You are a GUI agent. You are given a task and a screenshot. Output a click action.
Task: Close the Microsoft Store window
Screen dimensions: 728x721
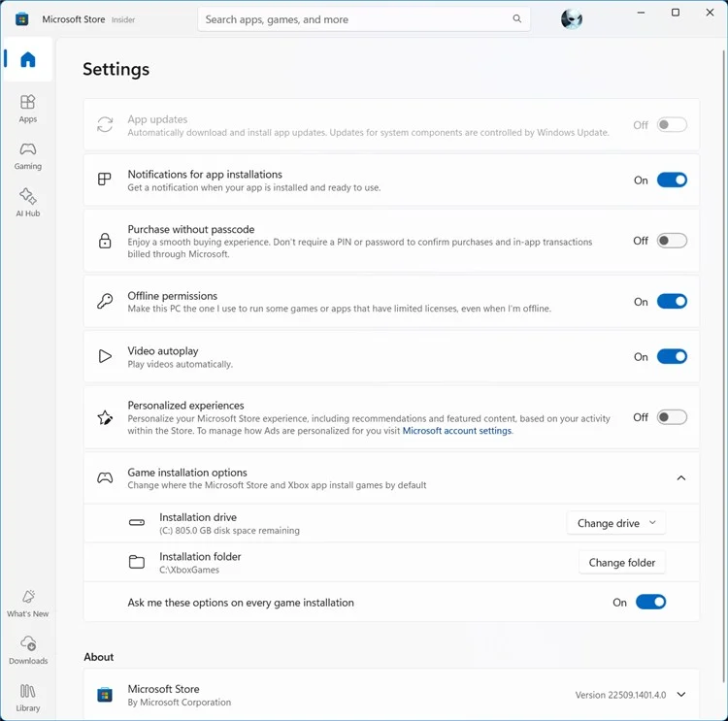click(x=710, y=13)
